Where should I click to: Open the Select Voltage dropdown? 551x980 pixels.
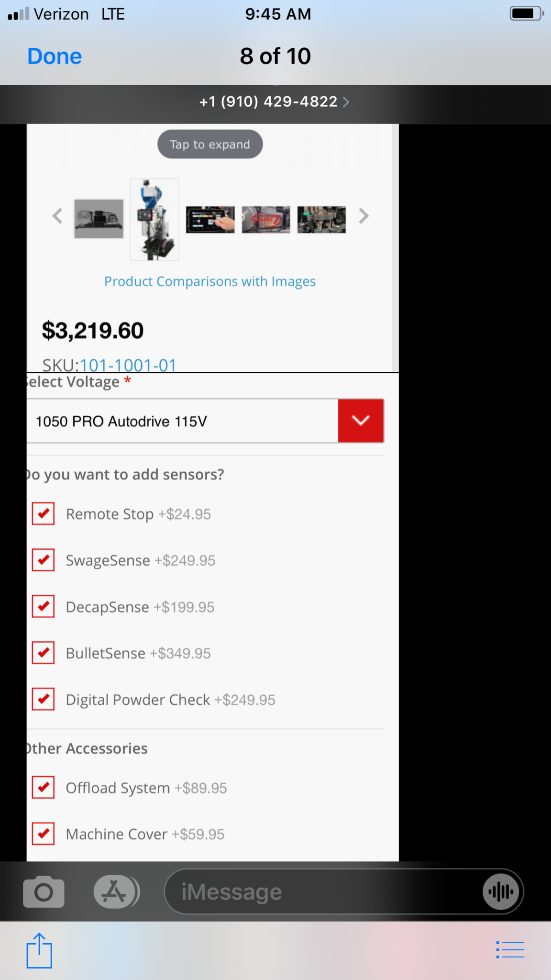(360, 421)
